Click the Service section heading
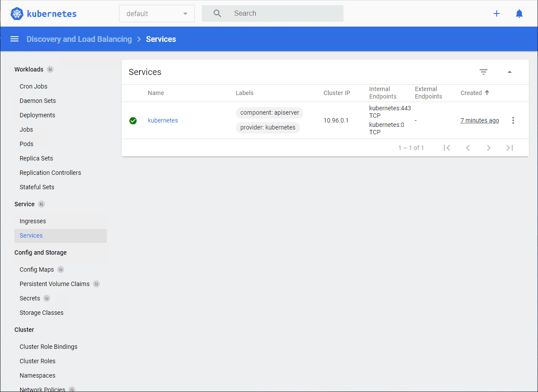 tap(24, 204)
